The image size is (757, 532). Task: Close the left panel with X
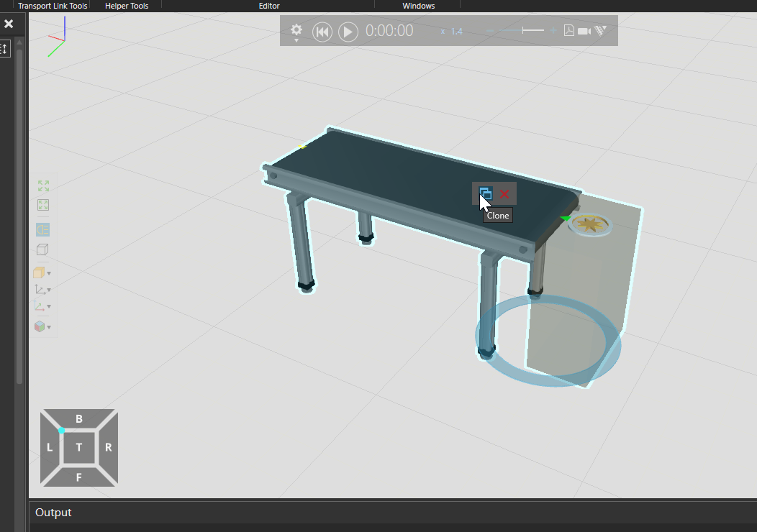pyautogui.click(x=9, y=24)
